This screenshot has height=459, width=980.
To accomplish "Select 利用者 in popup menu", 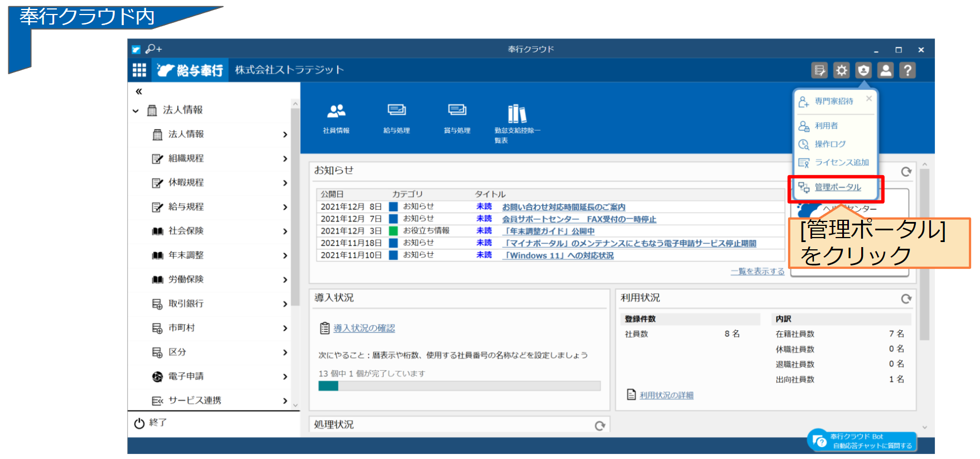I will 818,126.
